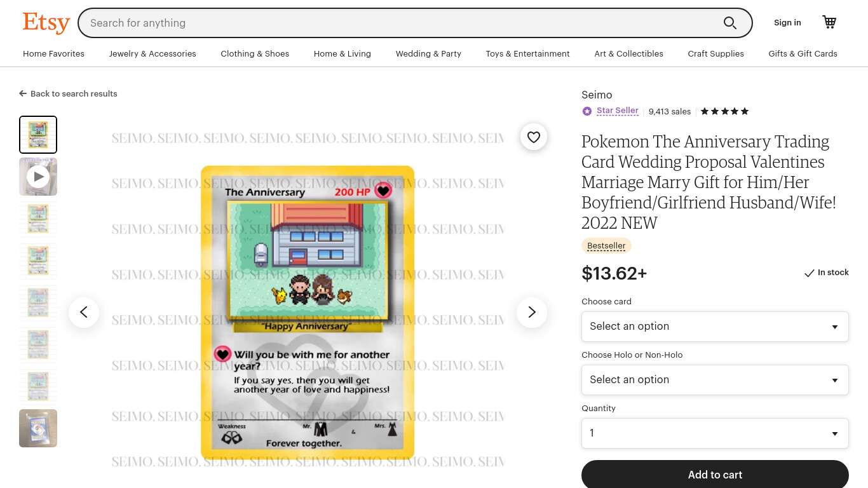Open the Seimo shop link

click(x=597, y=95)
